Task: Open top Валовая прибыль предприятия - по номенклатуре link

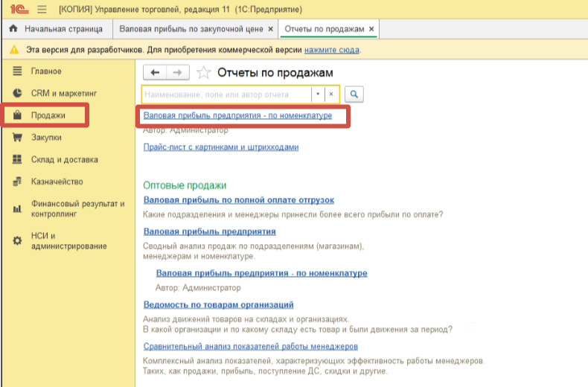Action: pos(237,115)
